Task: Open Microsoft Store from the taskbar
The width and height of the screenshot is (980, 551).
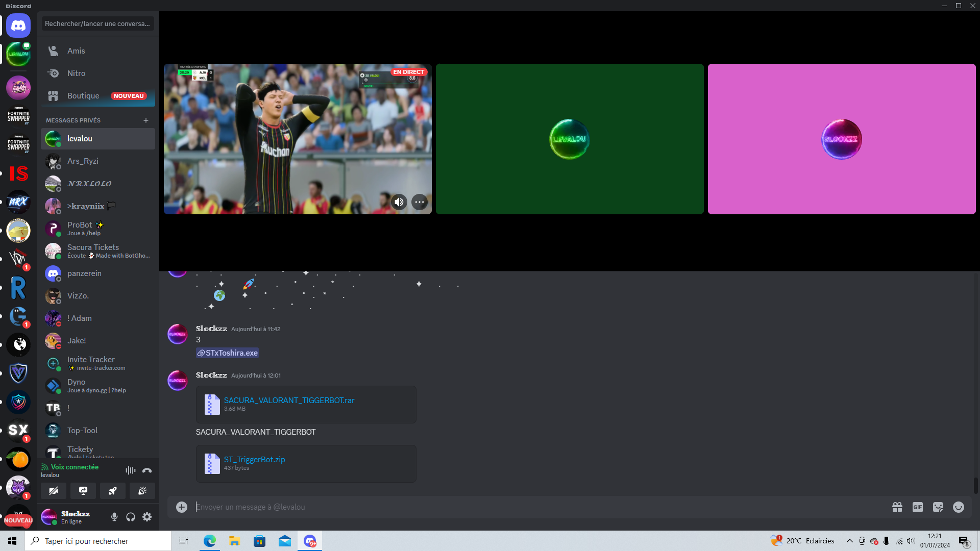Action: 259,541
